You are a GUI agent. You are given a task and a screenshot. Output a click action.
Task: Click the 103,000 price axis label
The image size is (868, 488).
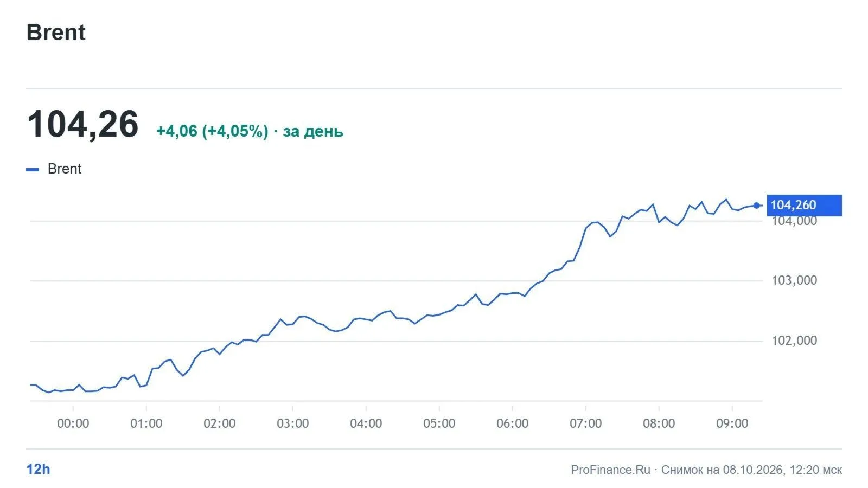click(x=794, y=280)
